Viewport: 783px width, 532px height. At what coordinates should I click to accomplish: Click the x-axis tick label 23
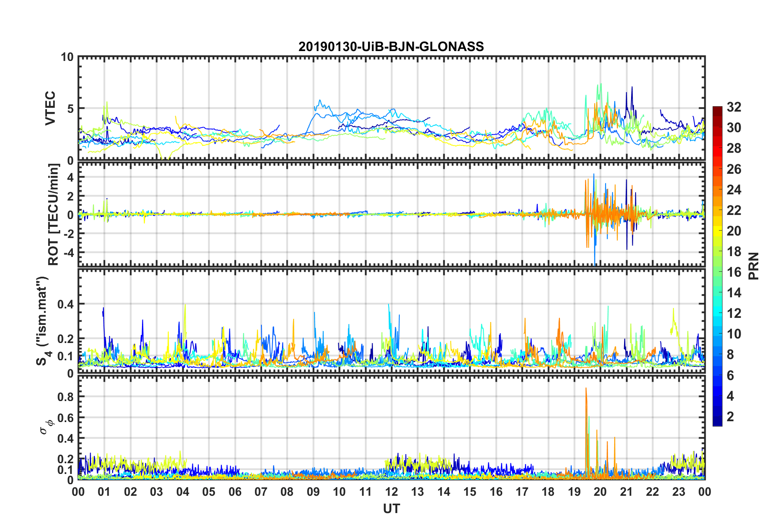pyautogui.click(x=679, y=492)
